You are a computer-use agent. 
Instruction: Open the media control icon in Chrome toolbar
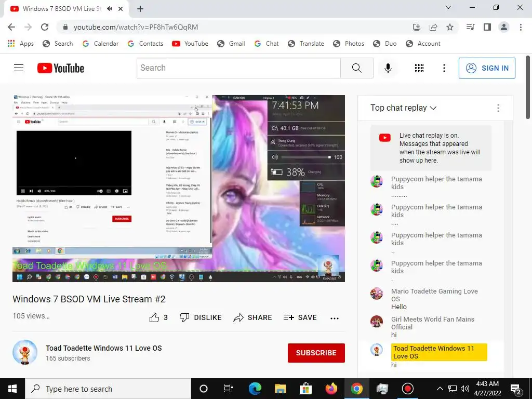470,27
